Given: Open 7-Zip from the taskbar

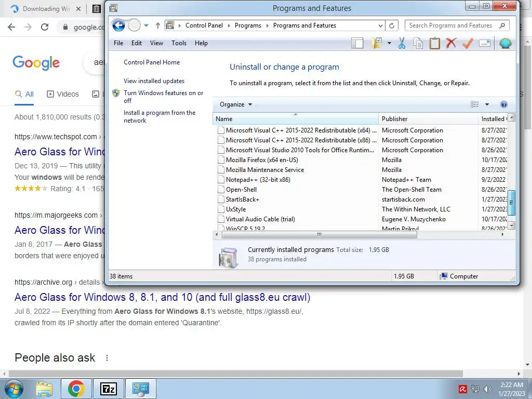Looking at the screenshot, I should point(109,389).
